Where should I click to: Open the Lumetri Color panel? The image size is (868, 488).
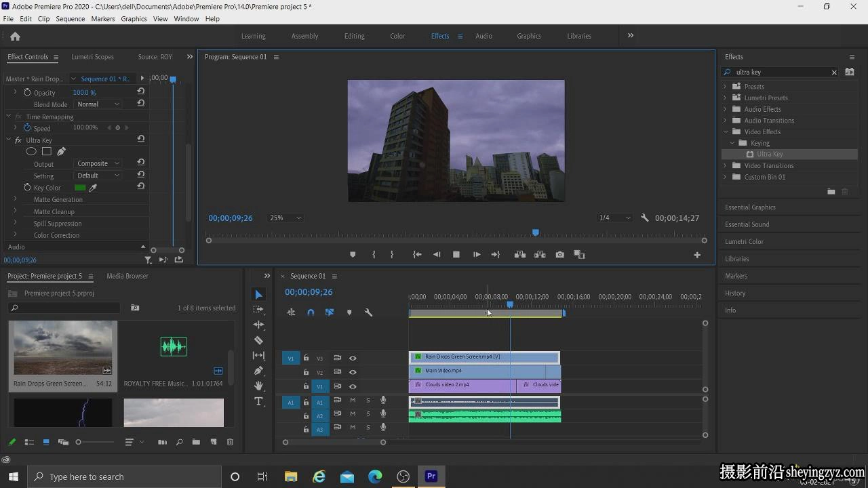click(x=745, y=241)
